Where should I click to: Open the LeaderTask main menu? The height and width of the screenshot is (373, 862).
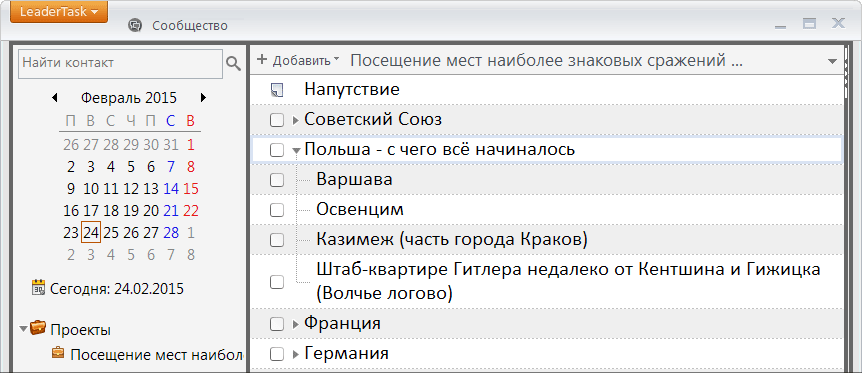click(59, 12)
